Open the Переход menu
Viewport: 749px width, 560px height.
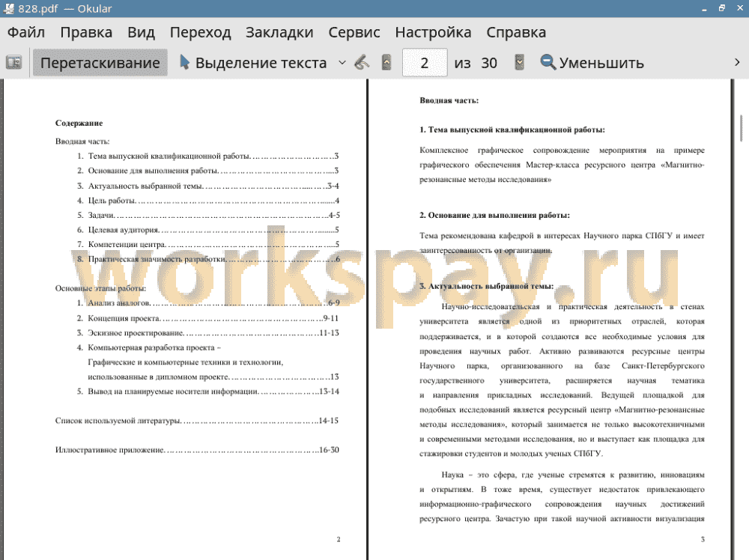[x=201, y=32]
